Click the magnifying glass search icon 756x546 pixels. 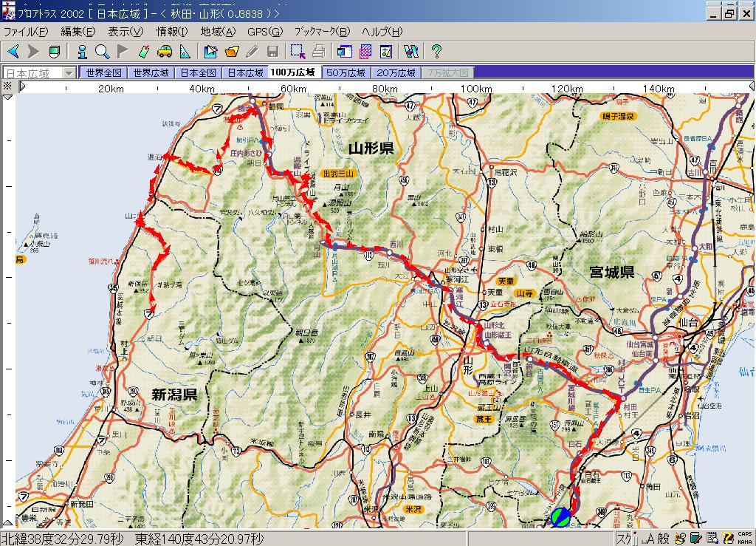point(103,51)
